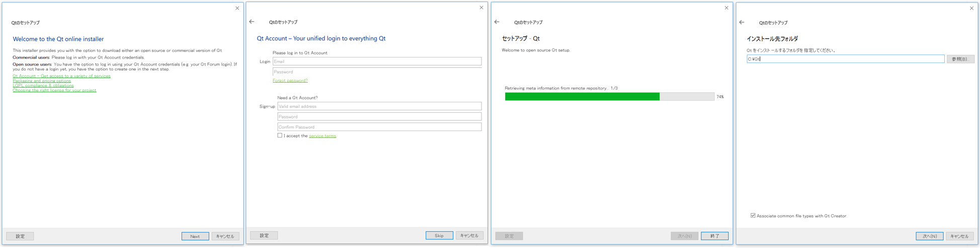Image resolution: width=980 pixels, height=248 pixels.
Task: Click the 'Forgot password?' link
Action: [290, 81]
